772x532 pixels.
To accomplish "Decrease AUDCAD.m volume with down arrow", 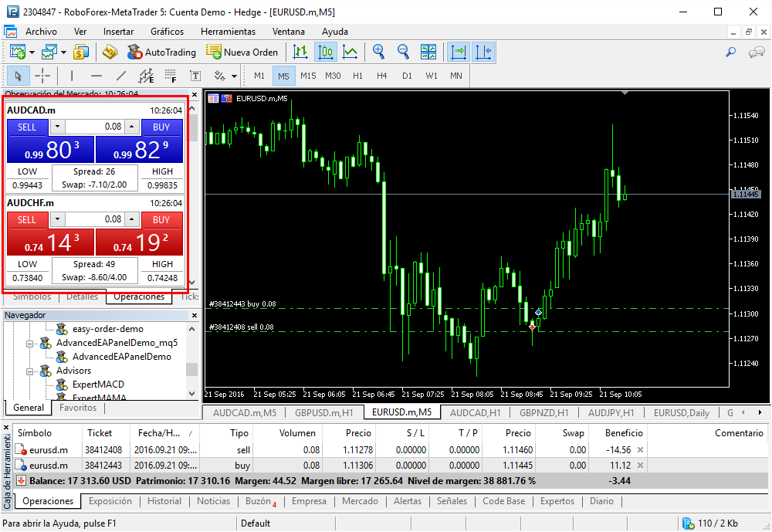I will click(x=58, y=127).
